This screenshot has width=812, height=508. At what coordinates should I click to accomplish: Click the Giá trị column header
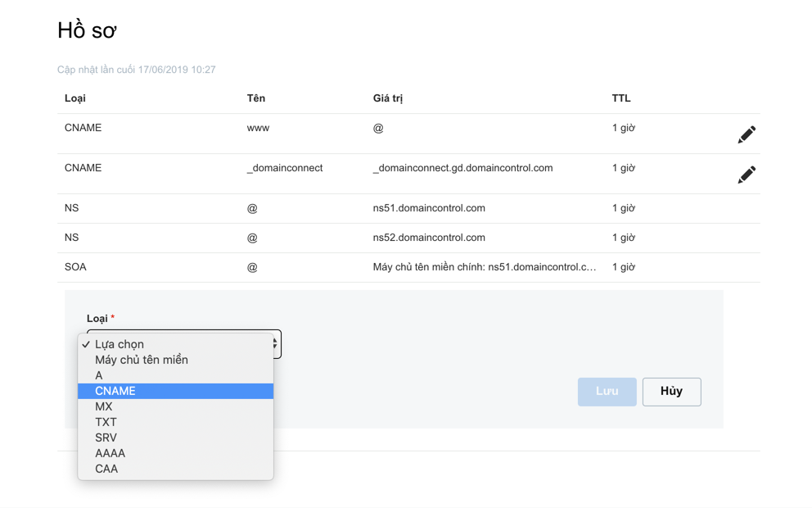[388, 98]
